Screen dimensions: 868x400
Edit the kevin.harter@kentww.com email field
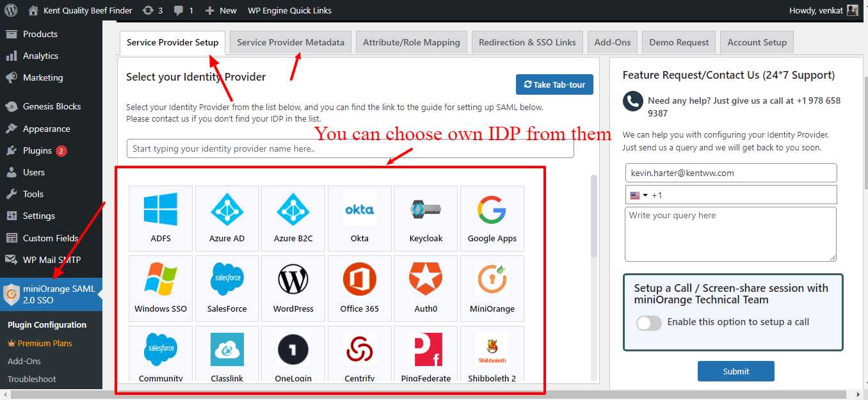[x=731, y=173]
